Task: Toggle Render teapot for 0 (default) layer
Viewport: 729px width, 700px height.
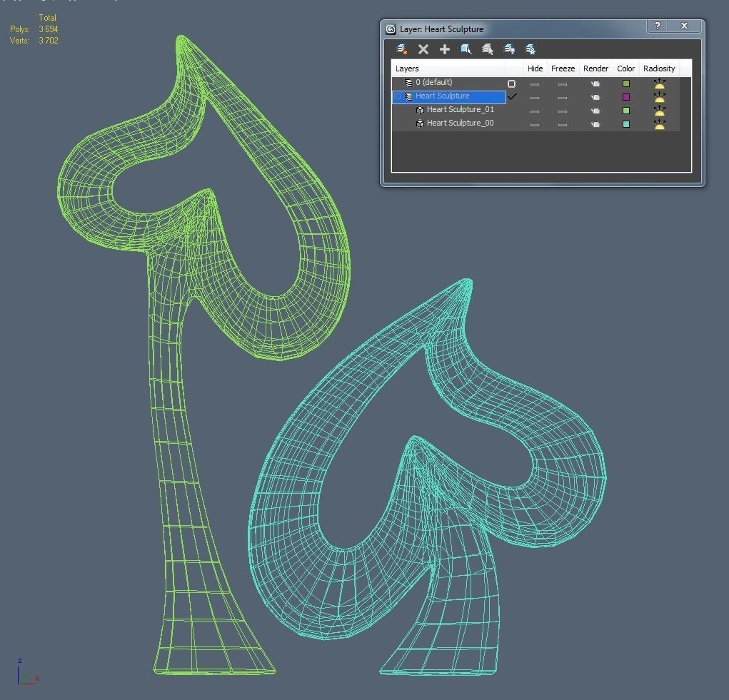Action: (x=595, y=84)
